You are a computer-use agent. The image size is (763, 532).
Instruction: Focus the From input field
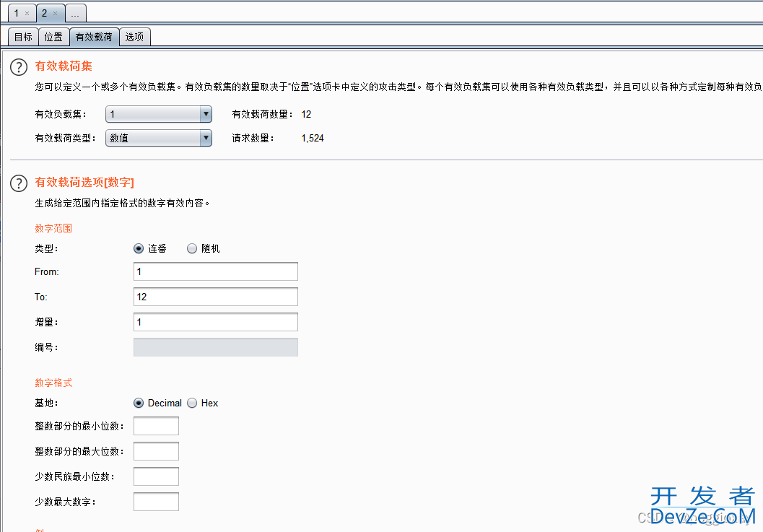coord(216,271)
